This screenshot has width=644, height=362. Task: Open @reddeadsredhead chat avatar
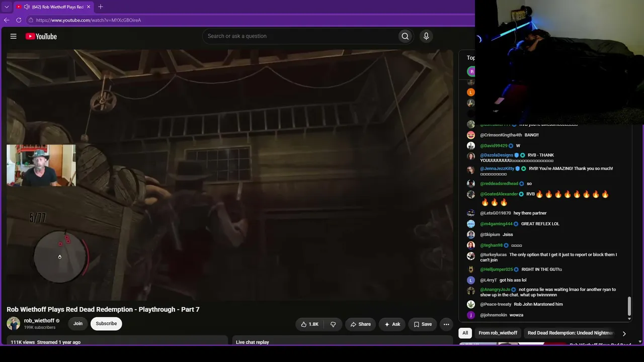(x=471, y=184)
